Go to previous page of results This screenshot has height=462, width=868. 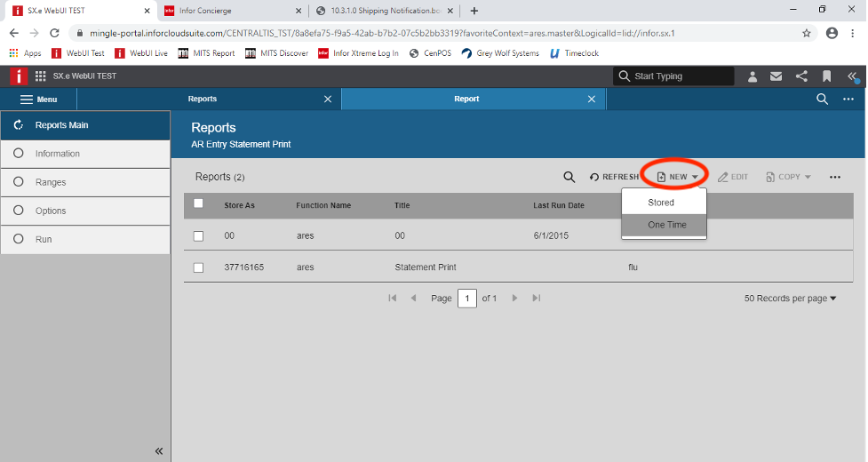(x=413, y=299)
